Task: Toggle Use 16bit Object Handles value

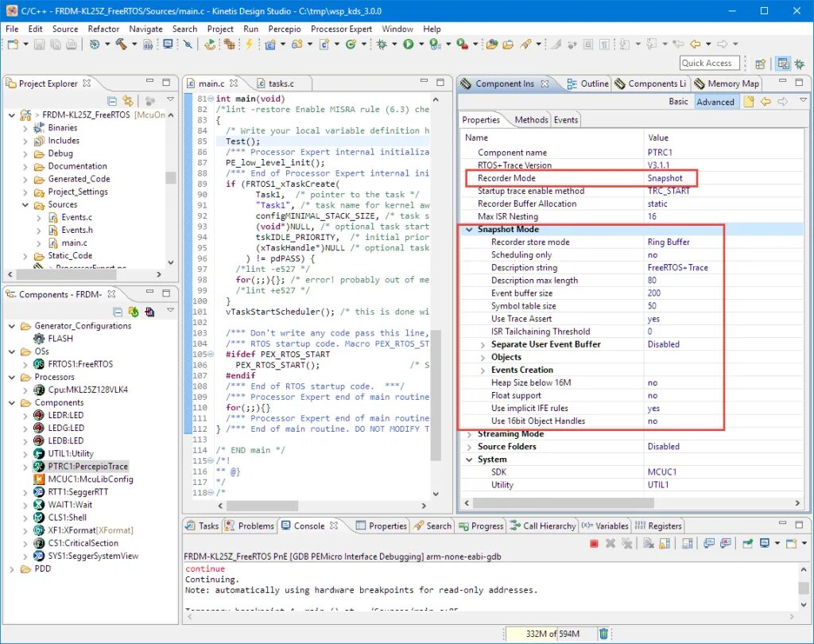Action: coord(653,421)
